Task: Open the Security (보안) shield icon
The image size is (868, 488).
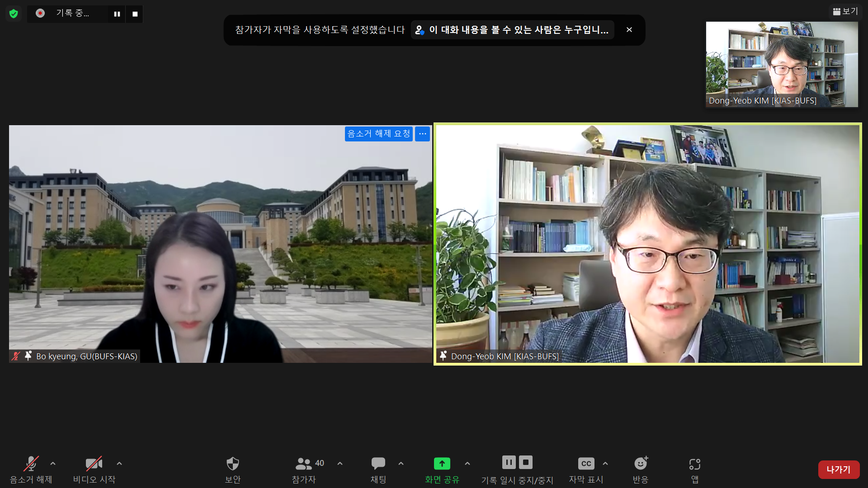Action: [232, 464]
